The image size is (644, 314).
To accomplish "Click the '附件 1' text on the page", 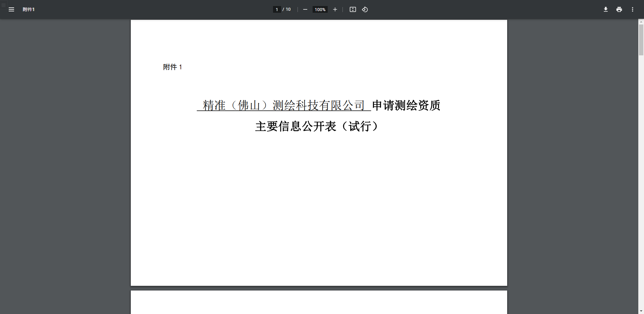I will (x=172, y=67).
